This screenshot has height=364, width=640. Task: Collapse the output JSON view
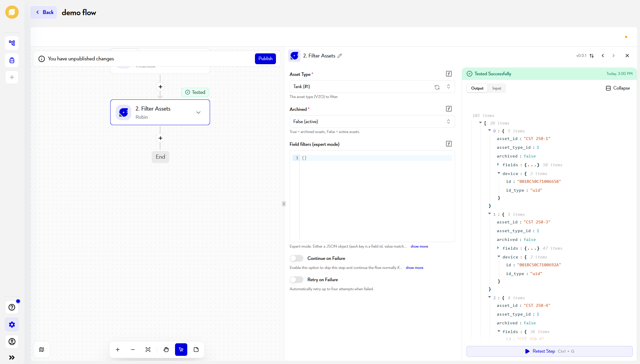(x=618, y=88)
